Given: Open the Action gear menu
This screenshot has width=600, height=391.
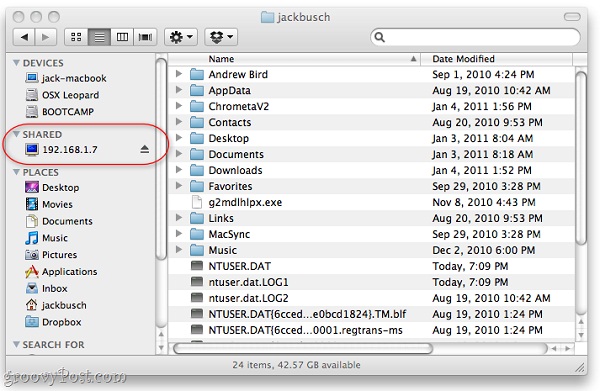Looking at the screenshot, I should (181, 37).
